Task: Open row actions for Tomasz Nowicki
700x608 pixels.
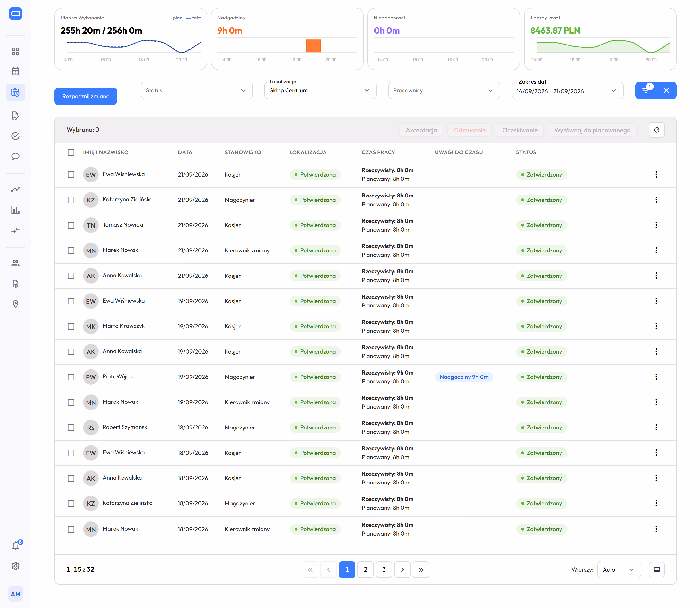Action: [x=656, y=225]
